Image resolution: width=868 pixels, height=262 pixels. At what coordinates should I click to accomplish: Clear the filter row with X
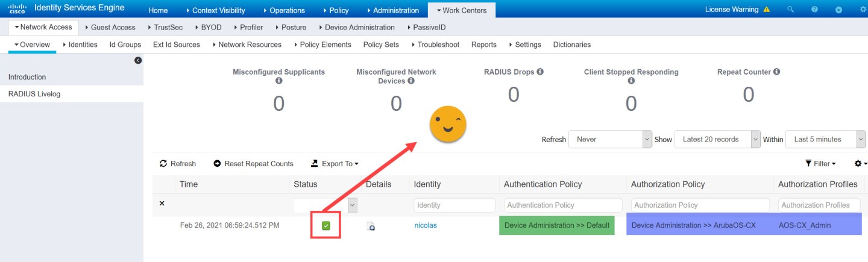(x=162, y=204)
